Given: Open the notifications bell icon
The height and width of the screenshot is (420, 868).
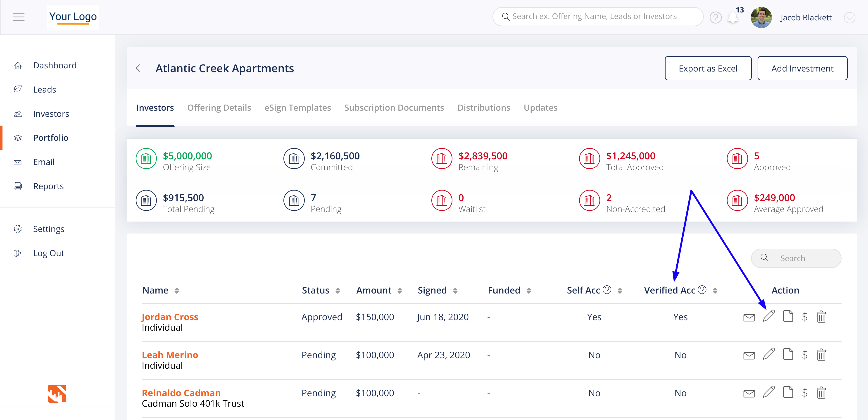Looking at the screenshot, I should point(732,17).
